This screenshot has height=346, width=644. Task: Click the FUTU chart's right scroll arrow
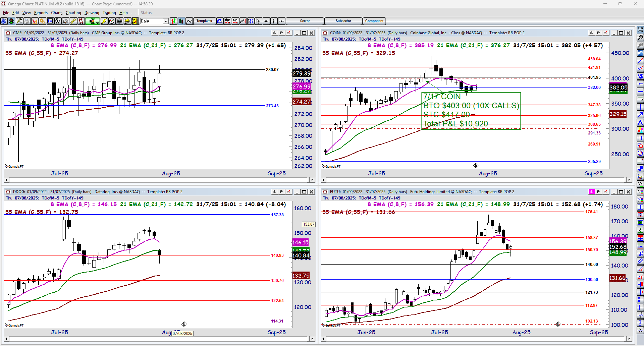(x=629, y=339)
